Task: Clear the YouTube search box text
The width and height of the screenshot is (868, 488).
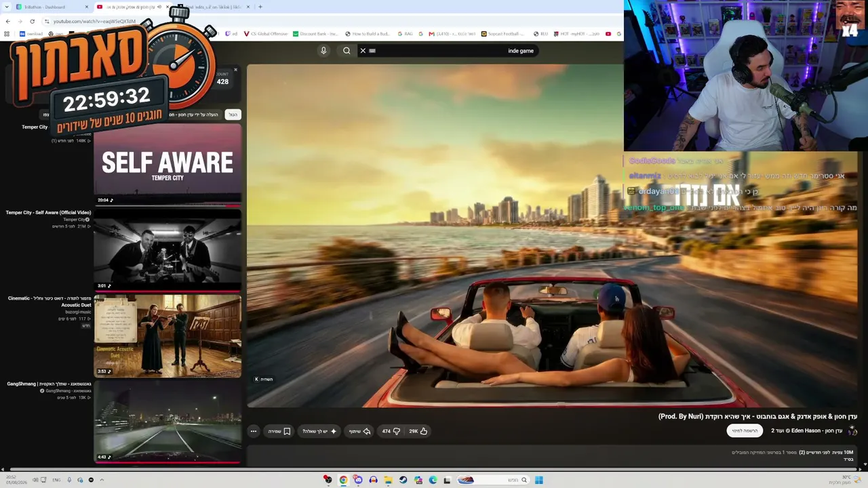Action: tap(363, 51)
